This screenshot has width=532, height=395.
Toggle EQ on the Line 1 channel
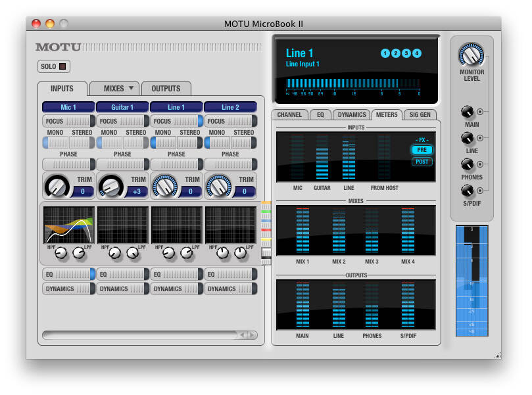176,274
